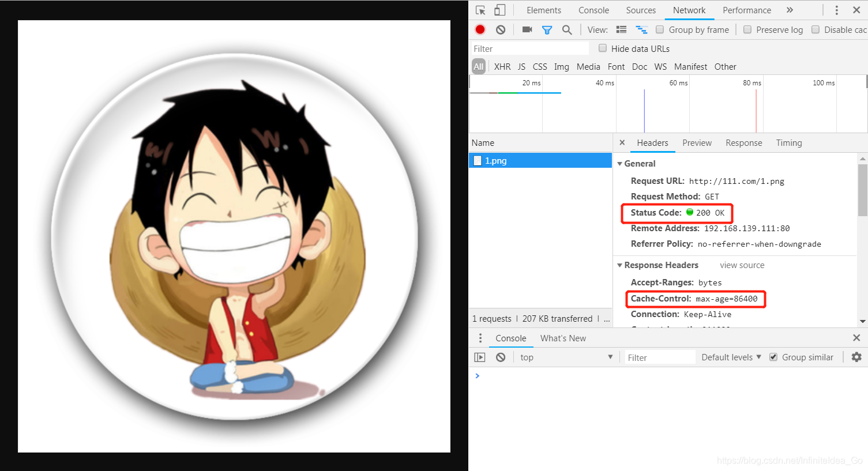Use large request rows view icon
The width and height of the screenshot is (868, 471).
(621, 29)
